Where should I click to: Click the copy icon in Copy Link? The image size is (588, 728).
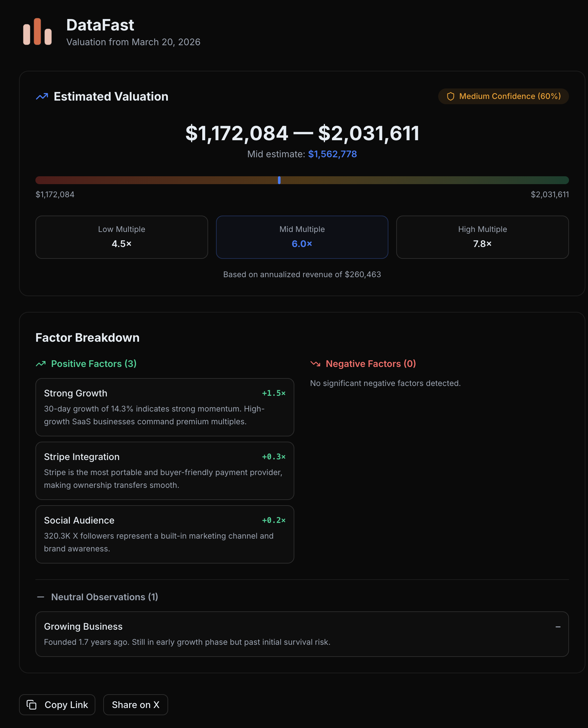[31, 705]
